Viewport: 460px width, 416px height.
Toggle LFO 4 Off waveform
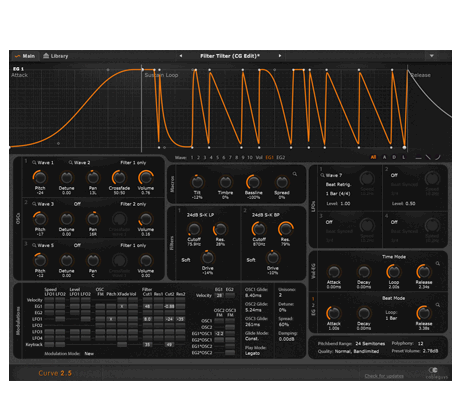point(394,222)
